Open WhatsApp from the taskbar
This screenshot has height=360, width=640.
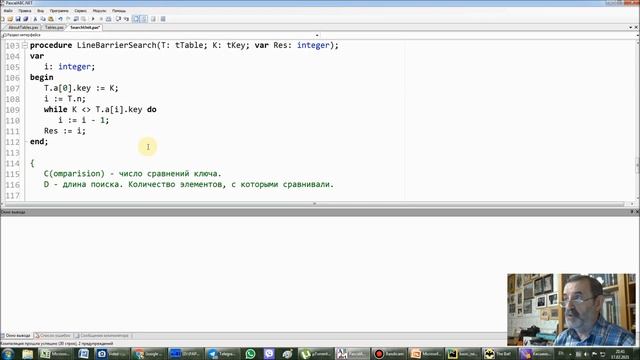tap(250, 353)
